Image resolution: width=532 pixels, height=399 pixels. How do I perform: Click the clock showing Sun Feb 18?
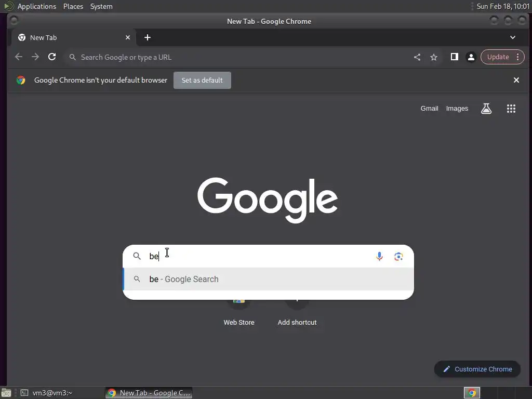[x=503, y=6]
